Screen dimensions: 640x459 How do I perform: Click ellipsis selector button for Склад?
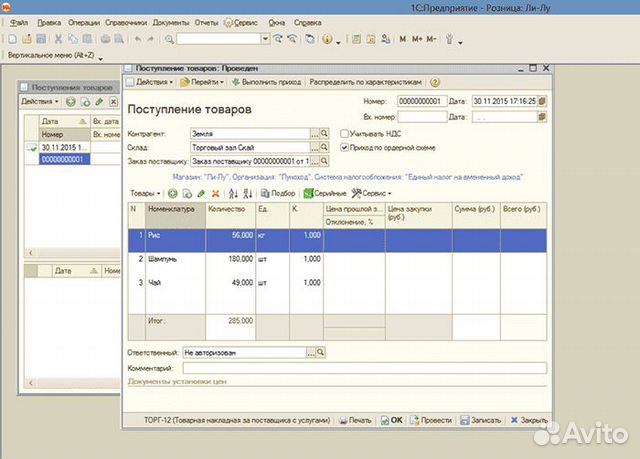pyautogui.click(x=315, y=148)
